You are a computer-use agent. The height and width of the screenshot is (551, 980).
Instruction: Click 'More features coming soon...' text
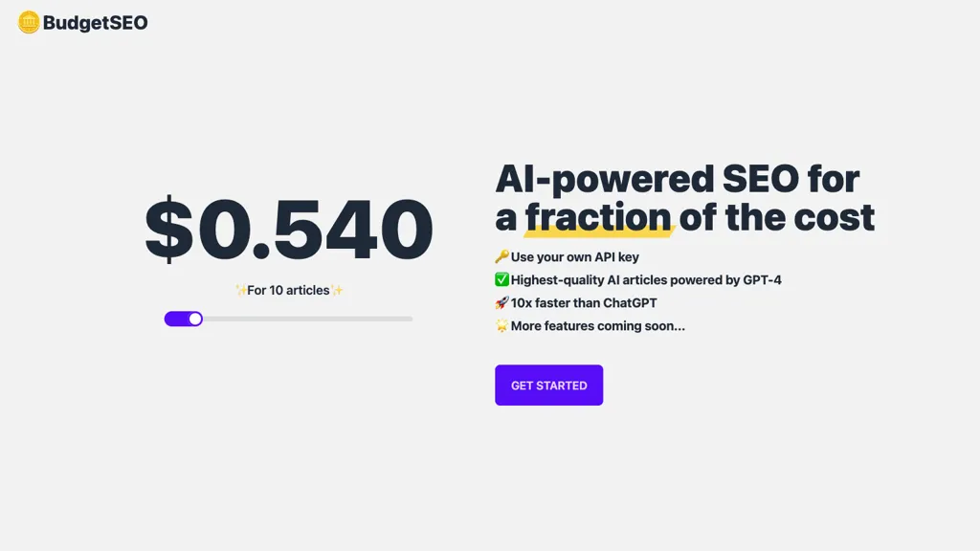[597, 326]
